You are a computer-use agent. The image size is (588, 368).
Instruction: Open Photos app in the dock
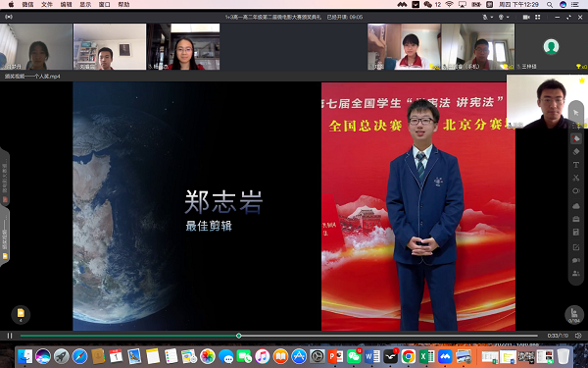208,356
